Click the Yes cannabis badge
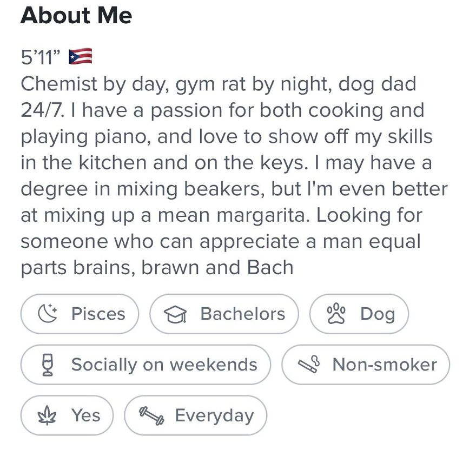The height and width of the screenshot is (456, 476). point(67,415)
